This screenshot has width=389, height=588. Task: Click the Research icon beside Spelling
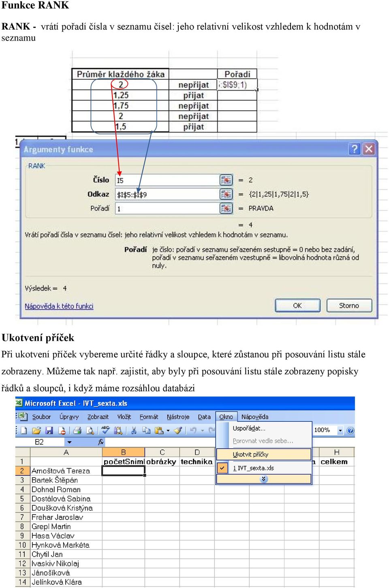118,430
